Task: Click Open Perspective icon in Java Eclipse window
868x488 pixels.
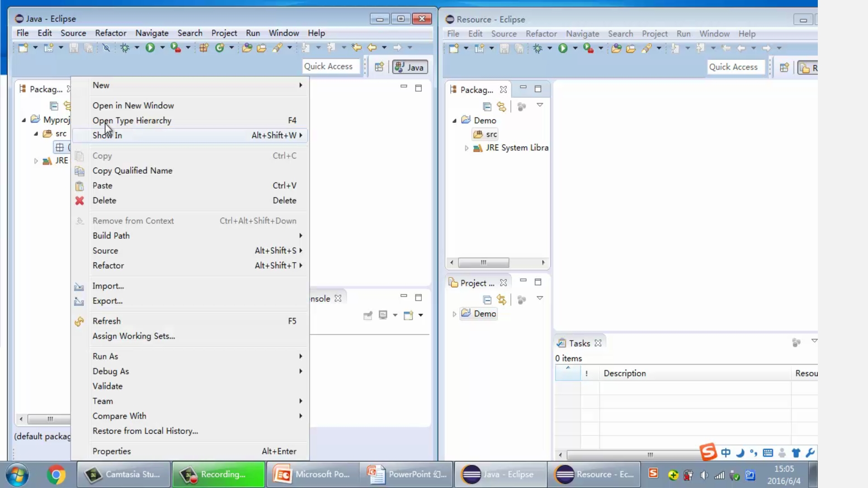Action: coord(379,67)
